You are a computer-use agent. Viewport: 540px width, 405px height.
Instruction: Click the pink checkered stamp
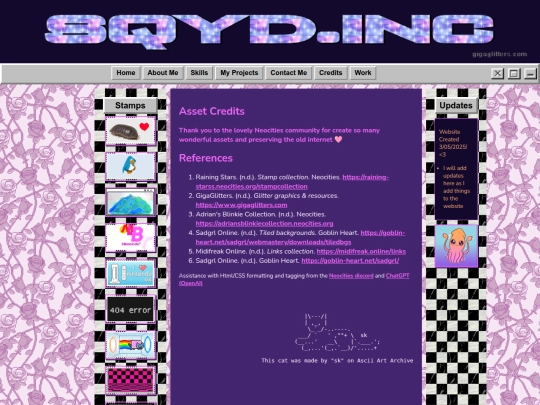point(131,381)
